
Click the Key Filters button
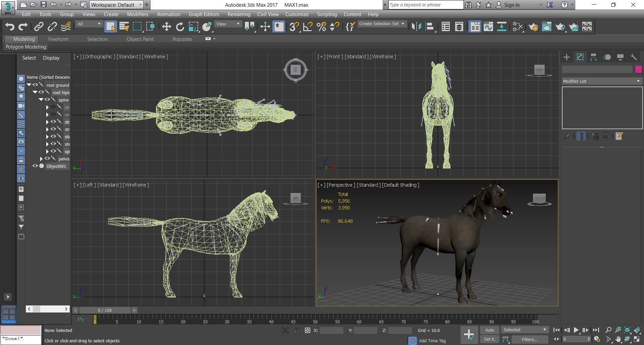530,339
